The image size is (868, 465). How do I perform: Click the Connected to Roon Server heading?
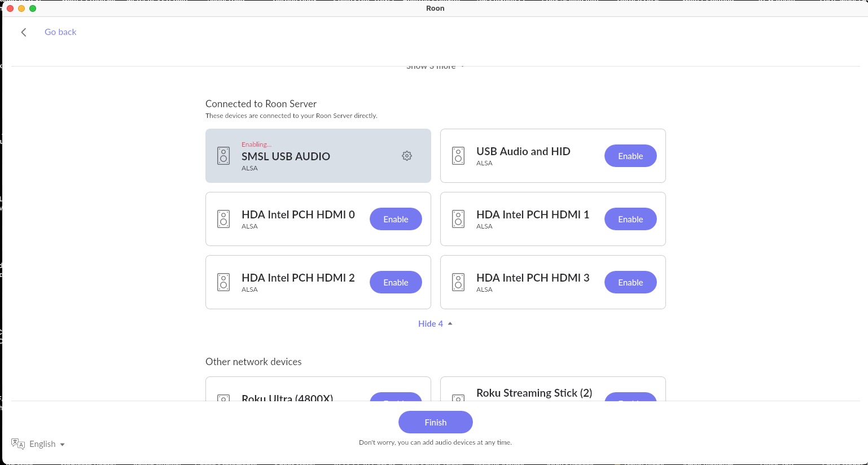click(x=261, y=104)
